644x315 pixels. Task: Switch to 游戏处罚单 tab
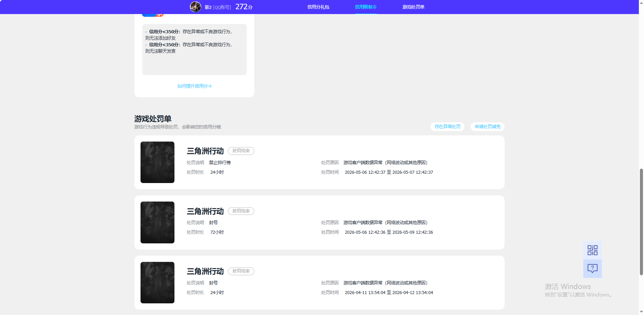click(x=413, y=7)
